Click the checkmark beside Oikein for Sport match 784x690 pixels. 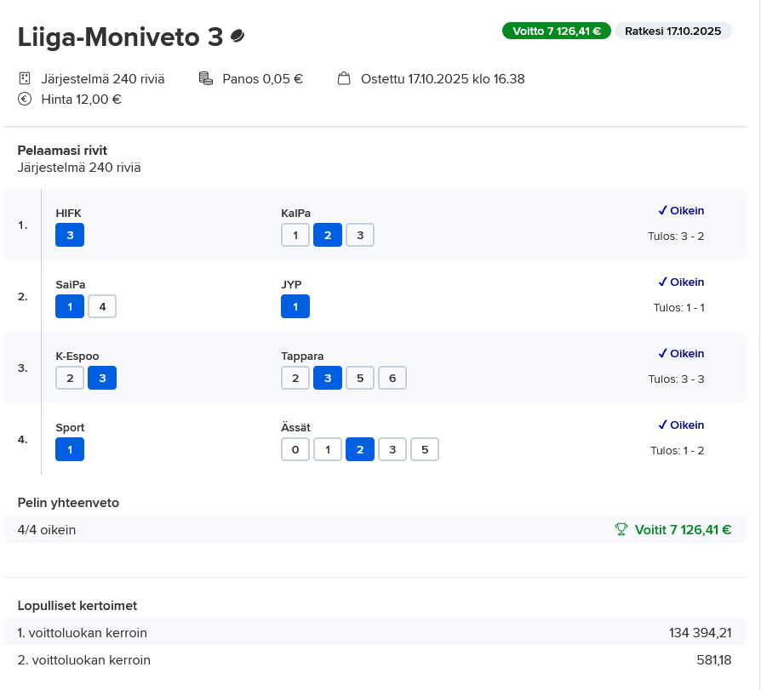pos(662,425)
